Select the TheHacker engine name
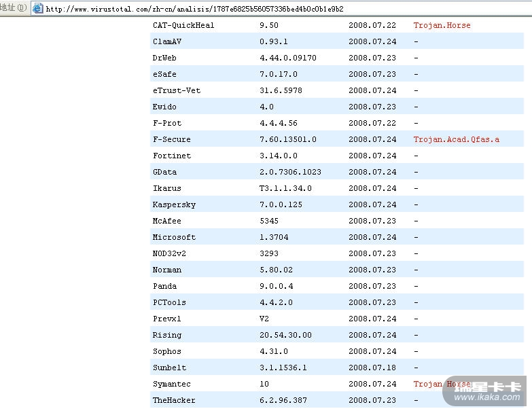Screen dimensions: 532x411 coord(174,400)
